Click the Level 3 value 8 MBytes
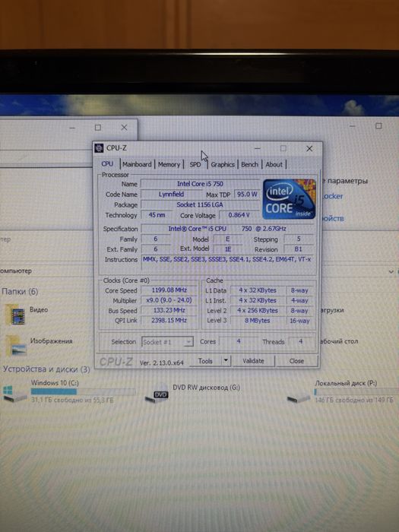This screenshot has height=532, width=399. (x=258, y=321)
